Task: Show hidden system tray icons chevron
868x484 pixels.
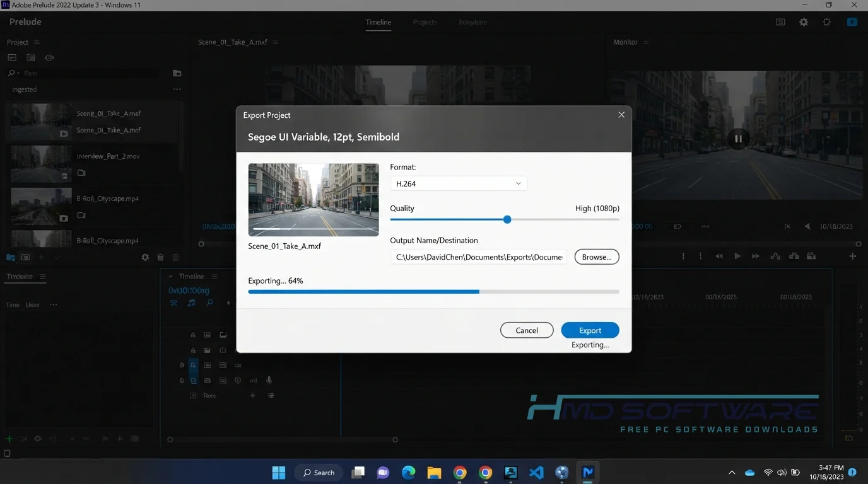Action: tap(732, 473)
